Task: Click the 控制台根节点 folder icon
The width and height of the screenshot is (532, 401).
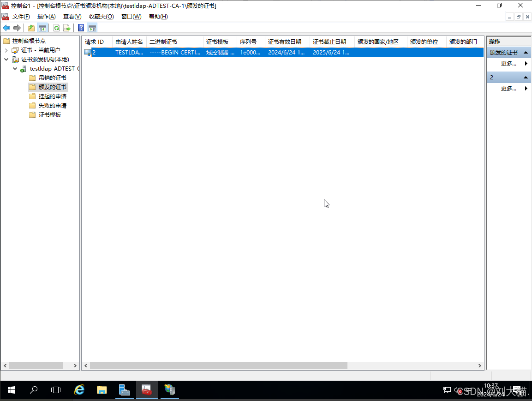Action: 6,41
